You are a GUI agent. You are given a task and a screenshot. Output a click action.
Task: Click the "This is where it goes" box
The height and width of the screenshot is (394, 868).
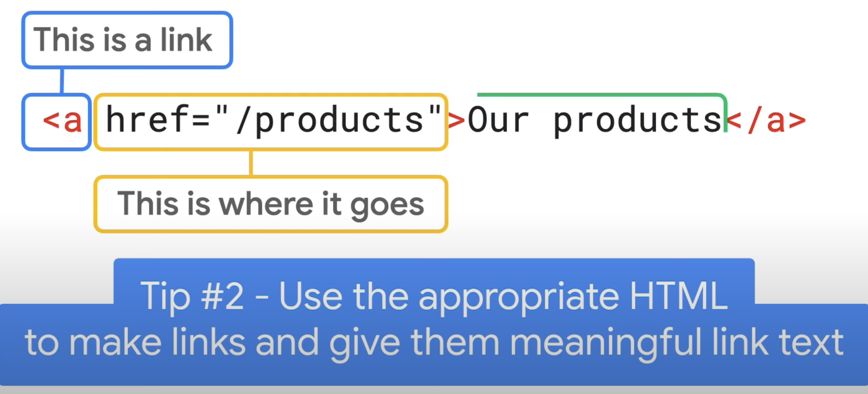[x=271, y=204]
